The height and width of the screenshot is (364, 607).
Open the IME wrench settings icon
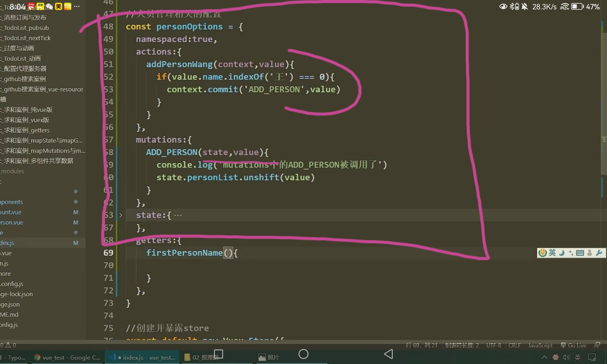point(599,253)
